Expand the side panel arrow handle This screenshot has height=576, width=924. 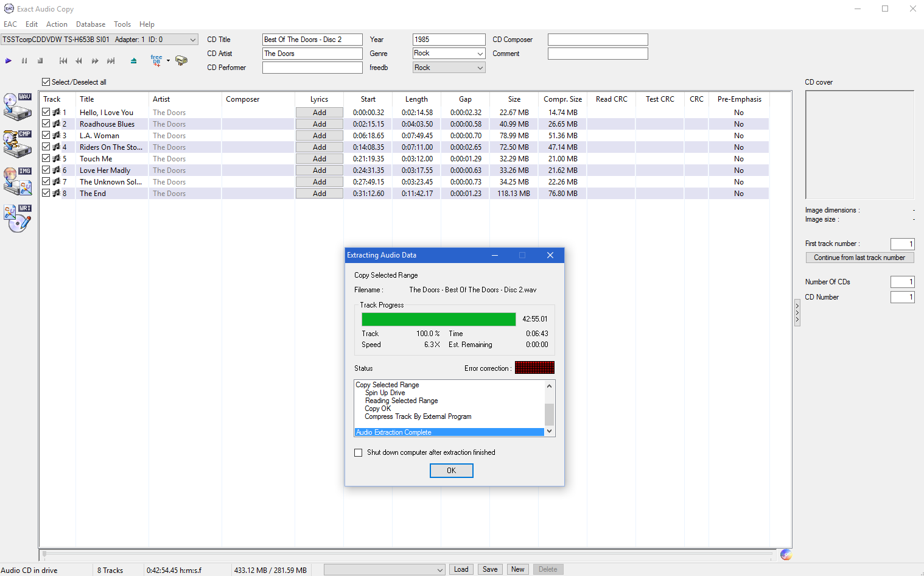click(797, 313)
